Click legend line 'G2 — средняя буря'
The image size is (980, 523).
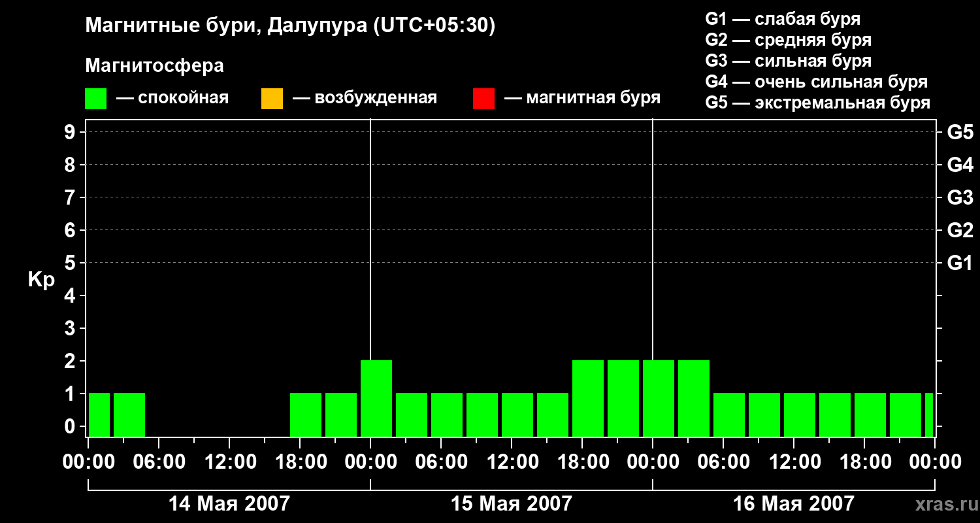coord(789,40)
